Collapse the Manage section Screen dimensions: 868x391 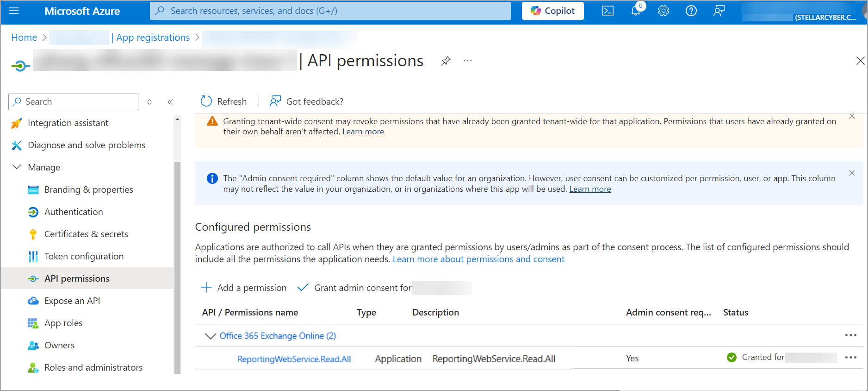17,167
